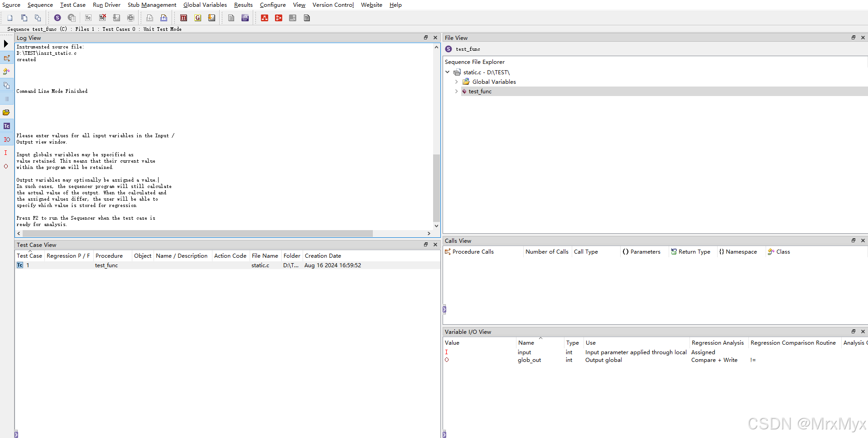Sort by the Creation Date column header
The height and width of the screenshot is (438, 868).
(x=323, y=256)
